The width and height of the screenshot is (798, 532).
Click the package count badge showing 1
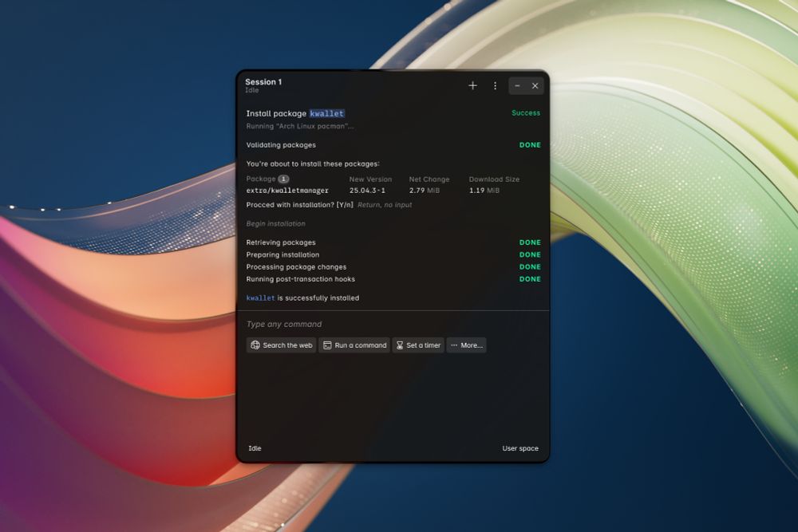coord(283,179)
